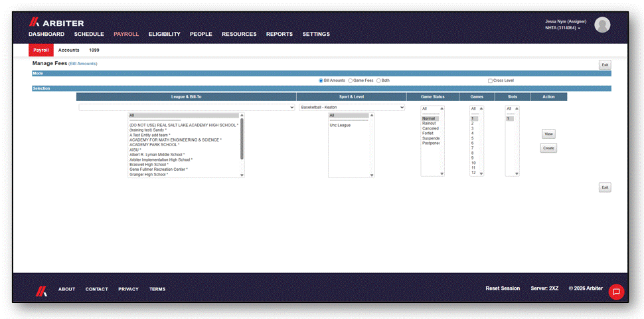Open the SCHEDULE menu
The image size is (644, 319).
point(89,34)
